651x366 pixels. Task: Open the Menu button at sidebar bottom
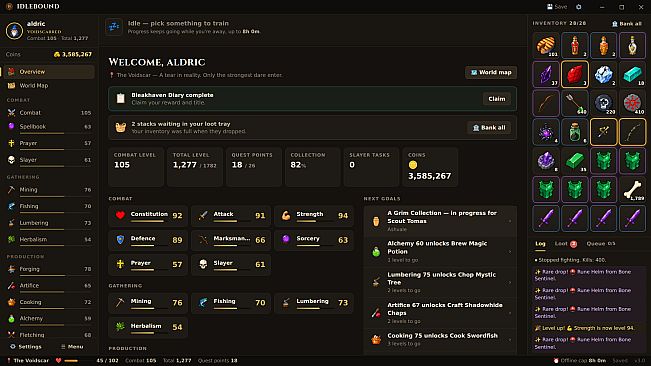(72, 346)
